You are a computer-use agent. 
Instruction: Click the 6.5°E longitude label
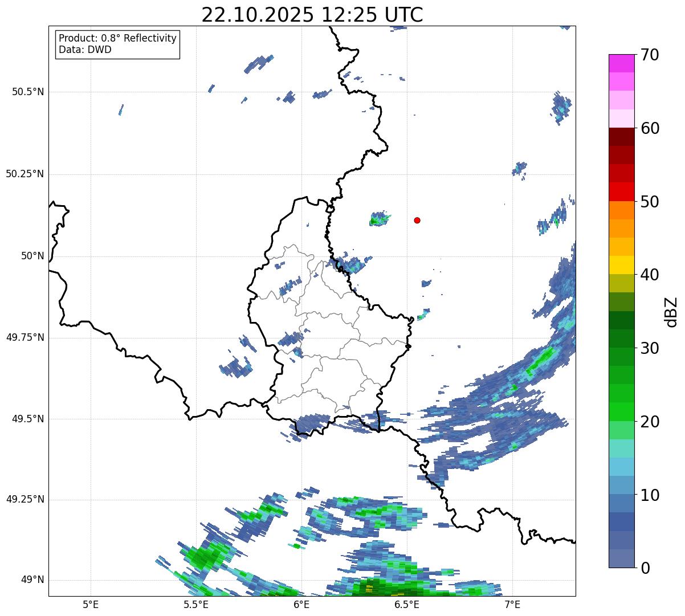[407, 604]
